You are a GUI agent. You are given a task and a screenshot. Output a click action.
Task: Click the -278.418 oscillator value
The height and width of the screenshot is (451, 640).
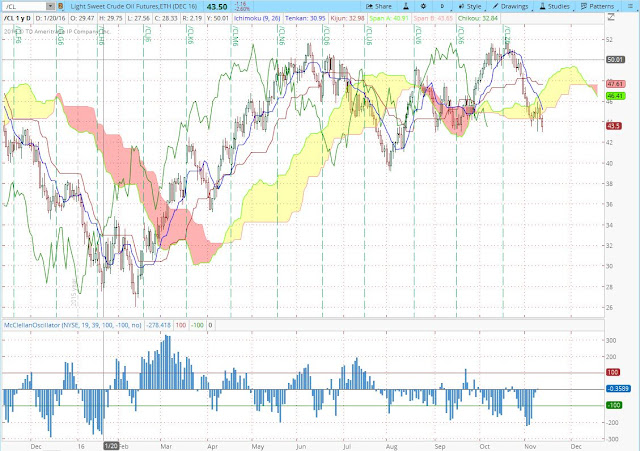click(x=159, y=325)
